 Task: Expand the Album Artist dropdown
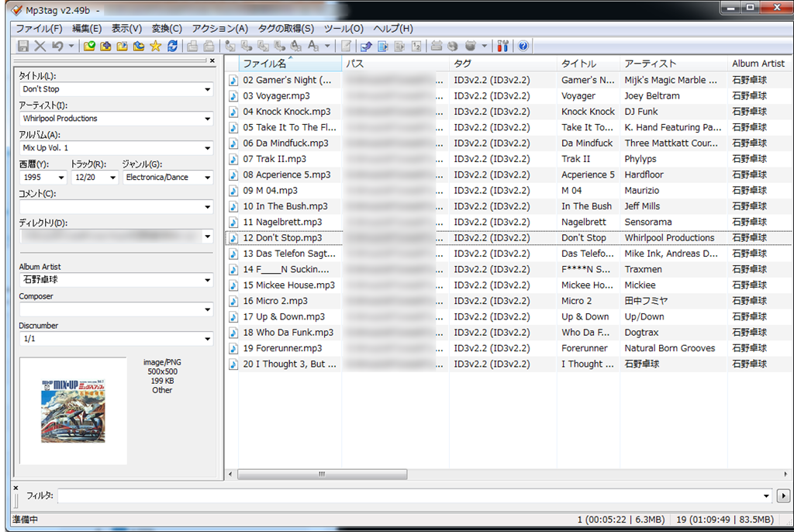[207, 280]
